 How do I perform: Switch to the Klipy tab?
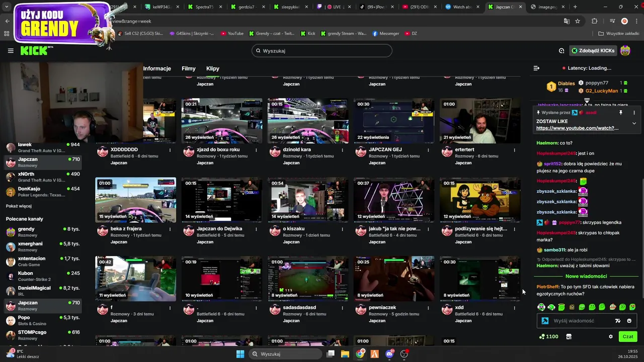pos(213,68)
